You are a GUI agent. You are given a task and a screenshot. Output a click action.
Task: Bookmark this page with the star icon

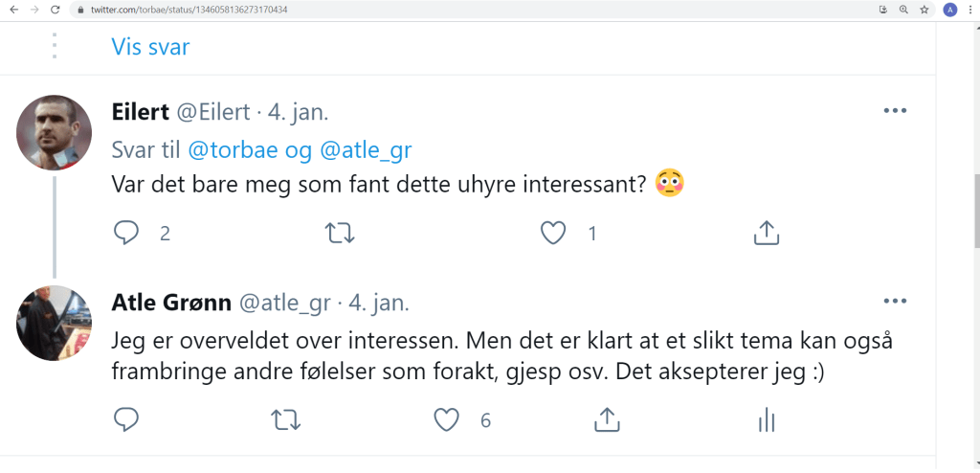[x=924, y=10]
